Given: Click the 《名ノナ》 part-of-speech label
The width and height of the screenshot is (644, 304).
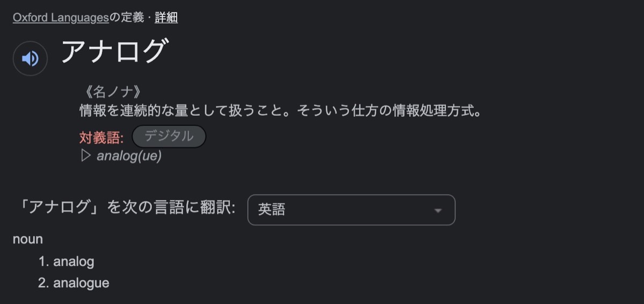Looking at the screenshot, I should [x=110, y=92].
